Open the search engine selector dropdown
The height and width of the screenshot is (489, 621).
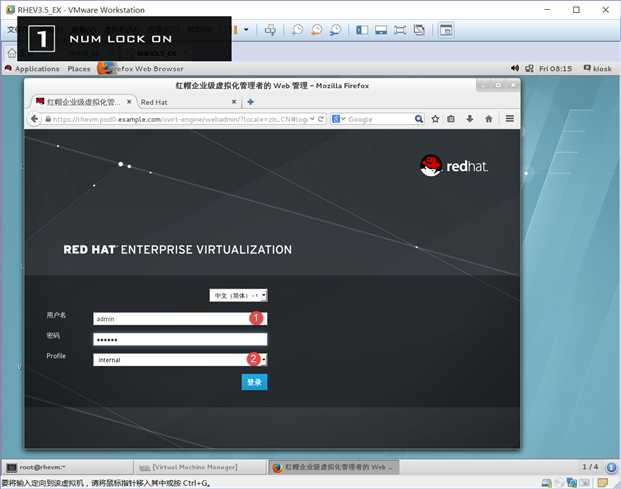tap(338, 119)
